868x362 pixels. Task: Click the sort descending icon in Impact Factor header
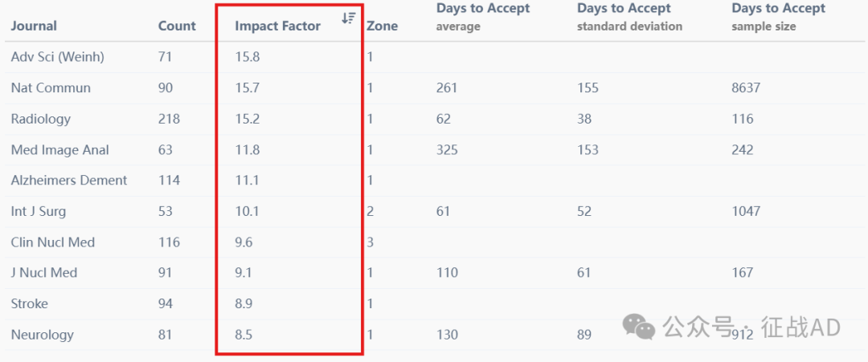(348, 18)
